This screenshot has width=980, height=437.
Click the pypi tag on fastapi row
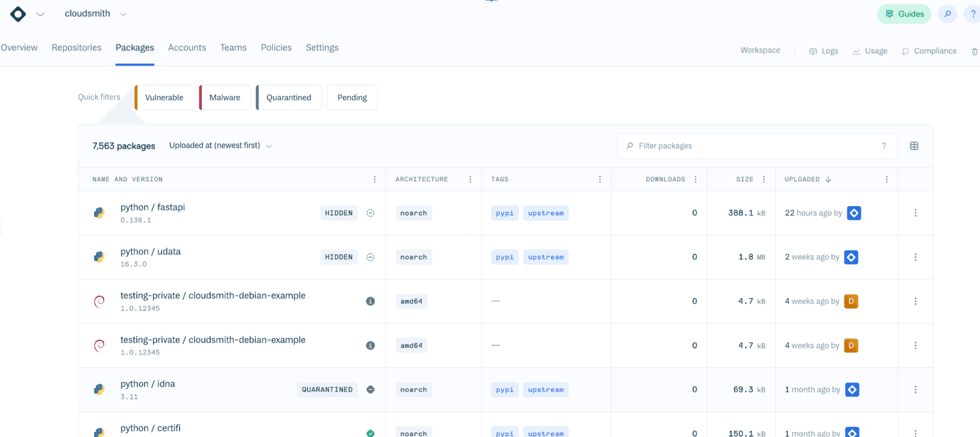(504, 213)
